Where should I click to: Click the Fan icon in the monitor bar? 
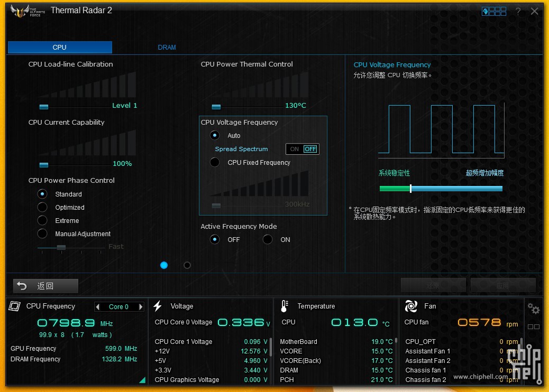pyautogui.click(x=411, y=306)
